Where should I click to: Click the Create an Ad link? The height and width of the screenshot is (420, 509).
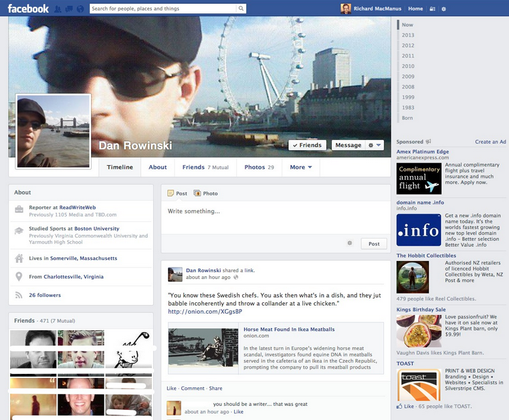pyautogui.click(x=490, y=142)
